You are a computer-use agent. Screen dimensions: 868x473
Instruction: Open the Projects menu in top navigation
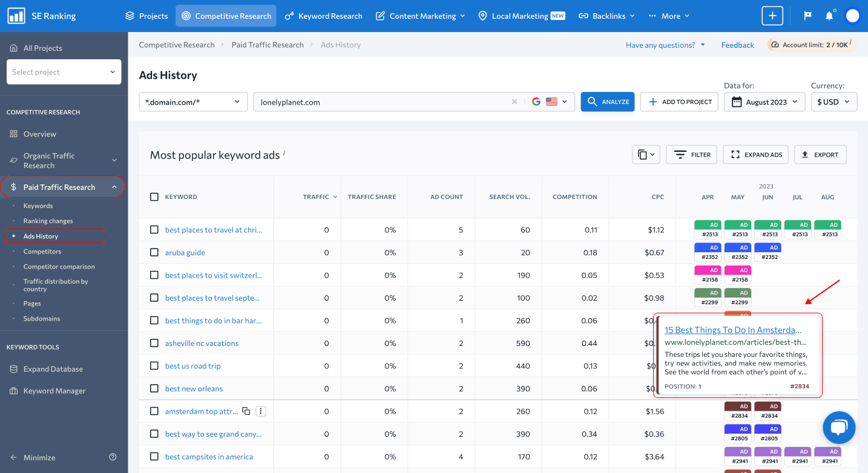click(x=146, y=16)
